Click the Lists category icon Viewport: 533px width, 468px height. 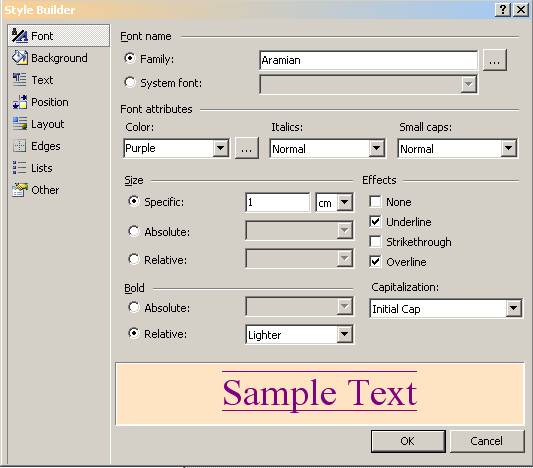pyautogui.click(x=19, y=168)
